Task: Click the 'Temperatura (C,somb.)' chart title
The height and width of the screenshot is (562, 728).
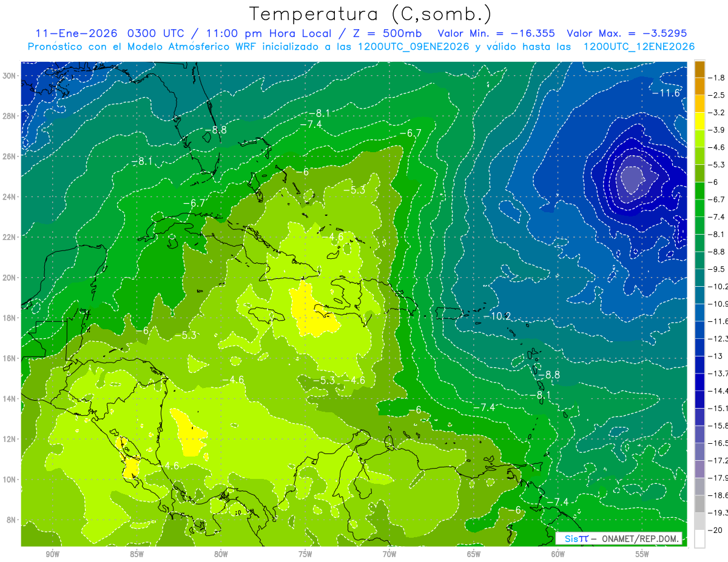Action: [x=370, y=14]
